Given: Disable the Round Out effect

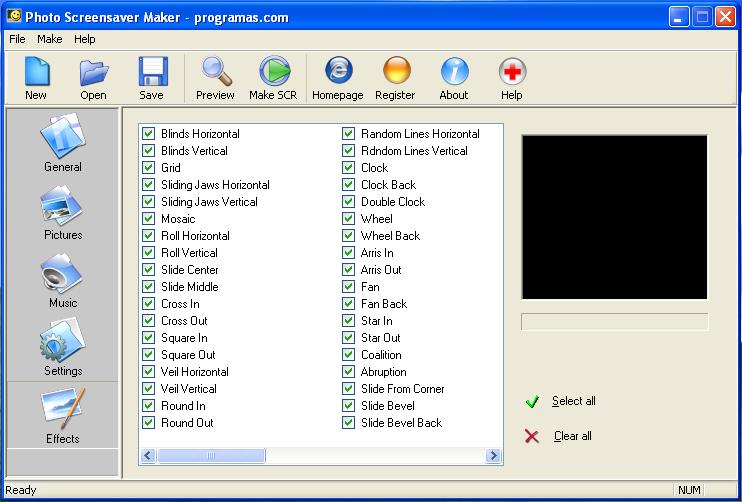Looking at the screenshot, I should 149,423.
